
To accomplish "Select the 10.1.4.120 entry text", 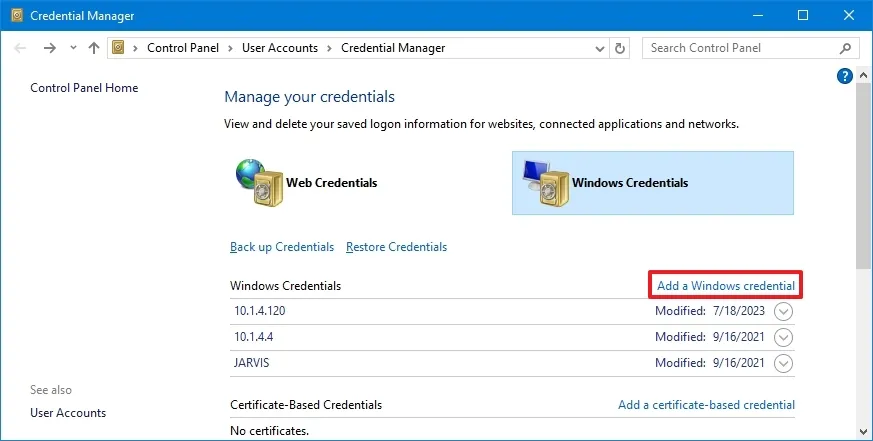I will (259, 311).
